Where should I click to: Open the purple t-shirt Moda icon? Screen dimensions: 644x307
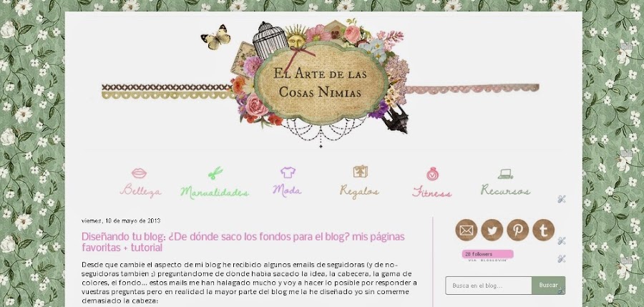coord(288,172)
